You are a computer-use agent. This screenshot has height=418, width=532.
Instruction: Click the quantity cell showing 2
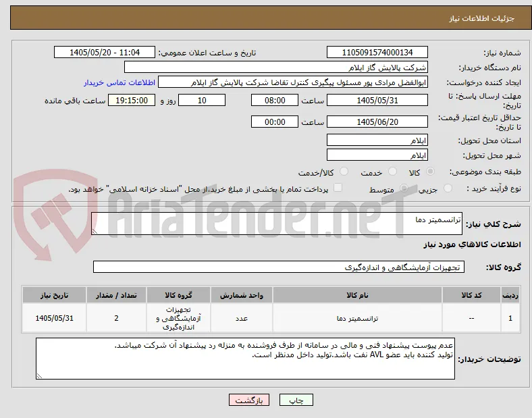116,318
